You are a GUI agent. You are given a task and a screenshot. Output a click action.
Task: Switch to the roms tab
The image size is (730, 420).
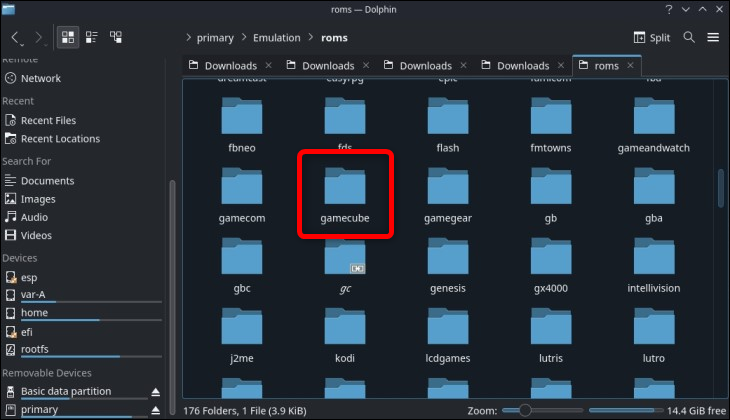[606, 66]
